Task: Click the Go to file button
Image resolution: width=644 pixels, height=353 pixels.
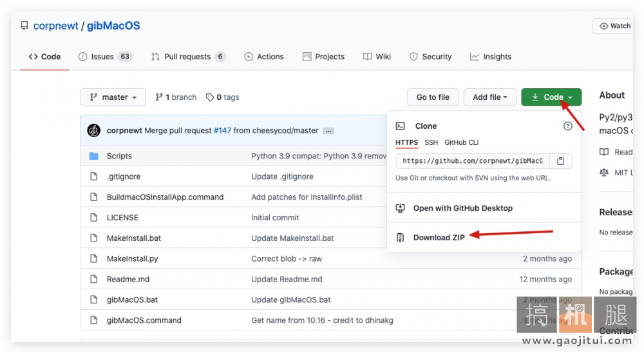Action: tap(433, 97)
